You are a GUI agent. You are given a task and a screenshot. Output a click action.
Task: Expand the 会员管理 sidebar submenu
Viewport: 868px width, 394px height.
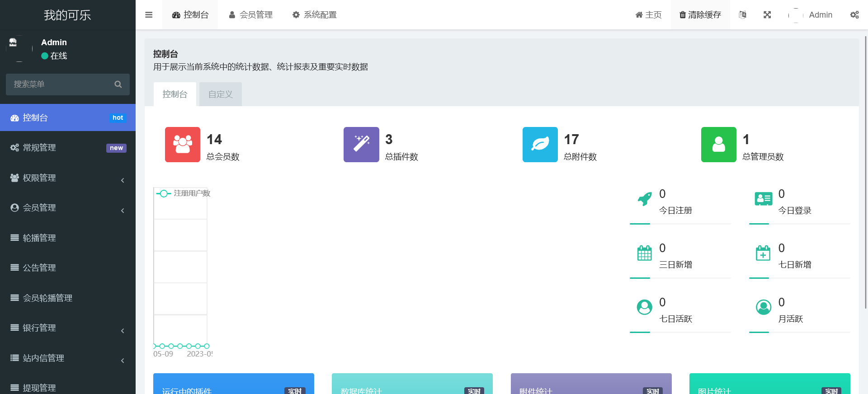(x=68, y=208)
